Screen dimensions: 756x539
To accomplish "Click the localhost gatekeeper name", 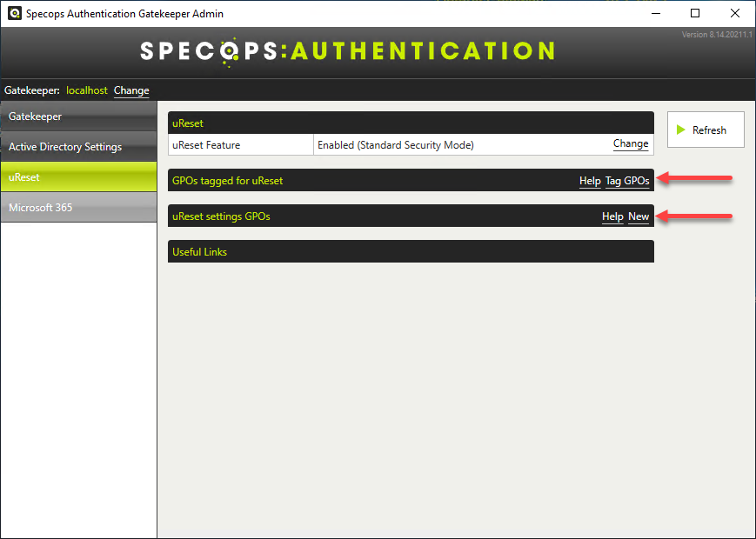I will pyautogui.click(x=87, y=90).
